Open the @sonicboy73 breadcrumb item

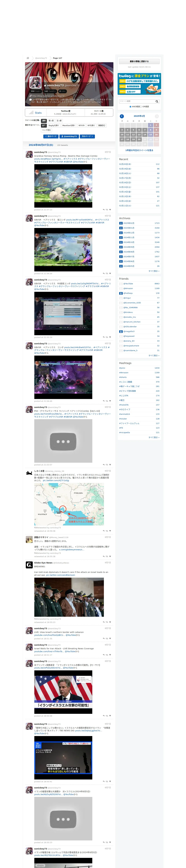[41, 58]
